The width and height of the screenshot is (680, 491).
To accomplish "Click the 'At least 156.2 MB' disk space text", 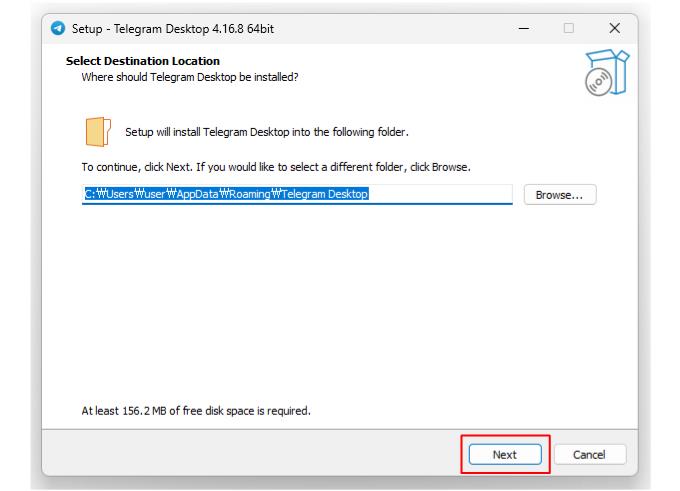I will [196, 411].
